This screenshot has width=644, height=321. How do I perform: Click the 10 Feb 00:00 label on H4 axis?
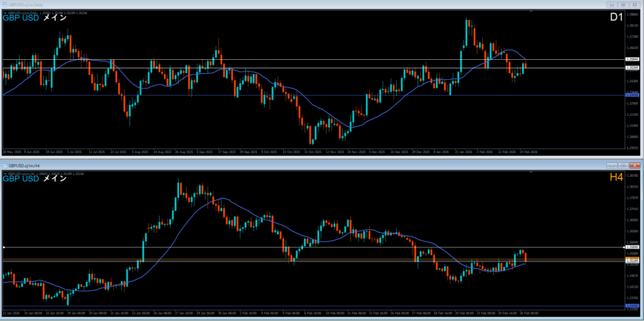(336, 313)
